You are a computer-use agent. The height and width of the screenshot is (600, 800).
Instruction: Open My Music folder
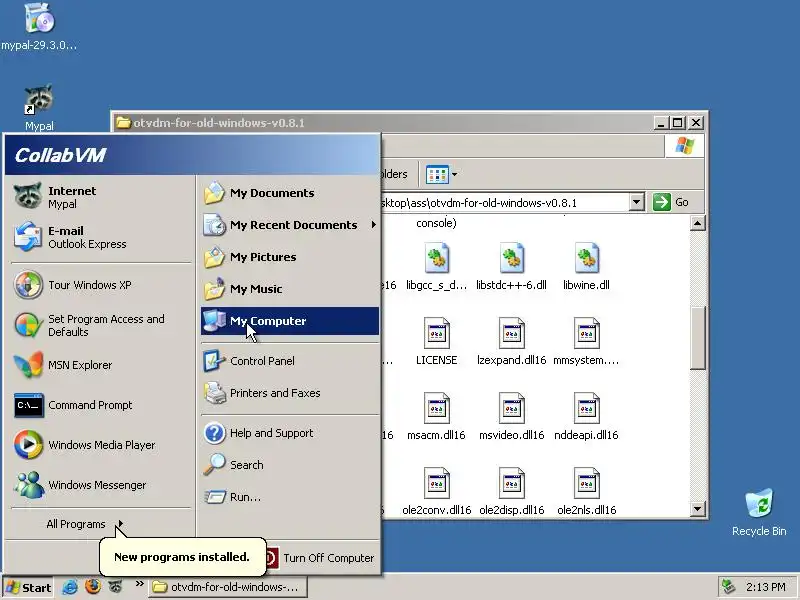coord(290,289)
